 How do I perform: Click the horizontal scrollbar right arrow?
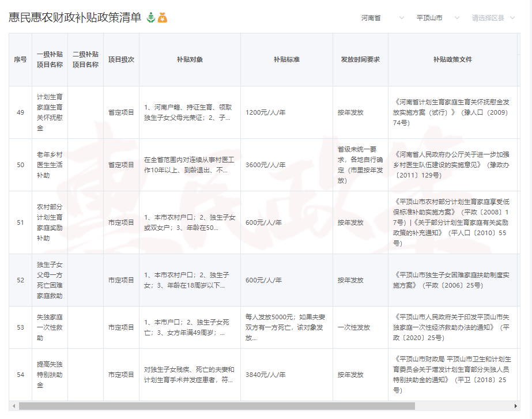[x=515, y=406]
